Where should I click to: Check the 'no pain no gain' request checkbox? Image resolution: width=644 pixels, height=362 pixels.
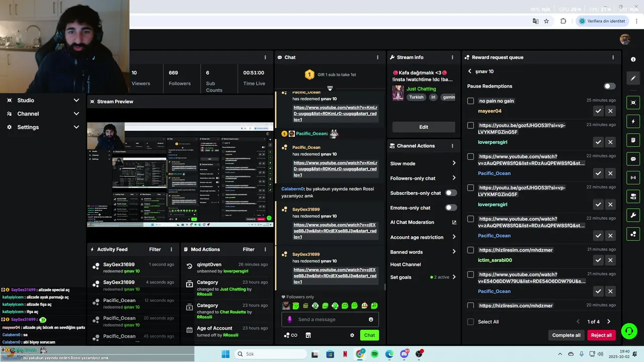(x=470, y=101)
